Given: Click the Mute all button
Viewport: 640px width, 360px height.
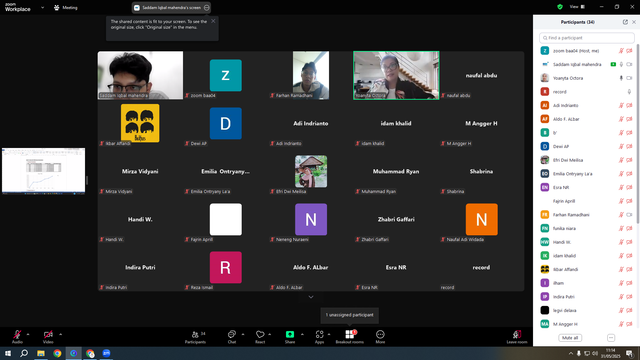Looking at the screenshot, I should click(x=570, y=338).
